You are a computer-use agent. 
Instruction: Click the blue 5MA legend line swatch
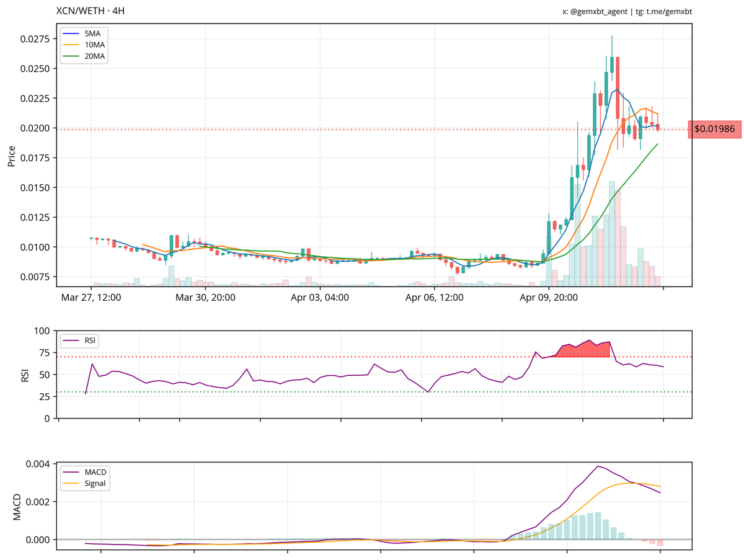(x=70, y=35)
